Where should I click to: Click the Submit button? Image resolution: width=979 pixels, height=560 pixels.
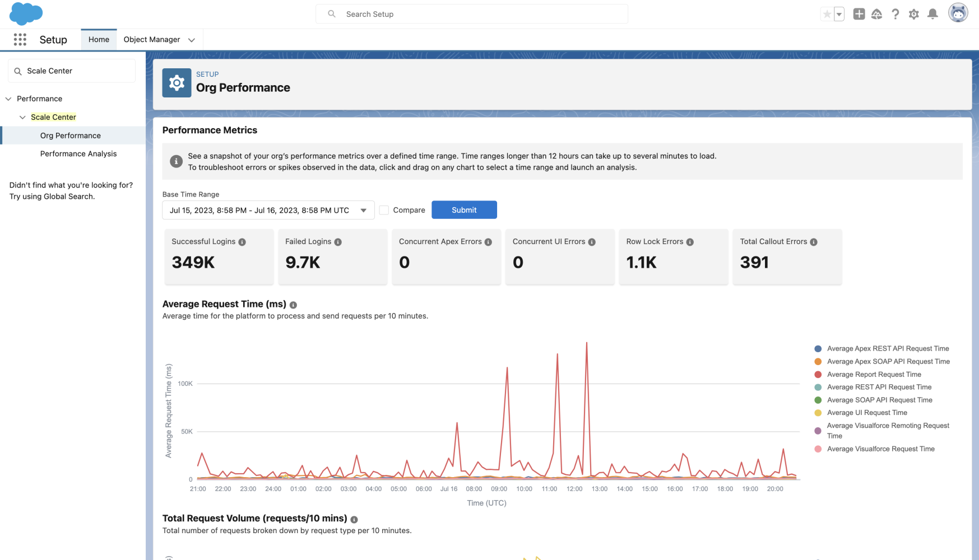[464, 210]
